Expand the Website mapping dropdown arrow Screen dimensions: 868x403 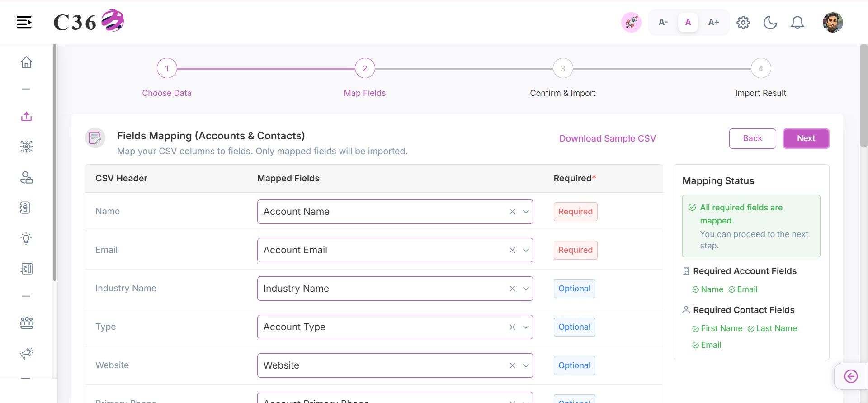click(526, 365)
